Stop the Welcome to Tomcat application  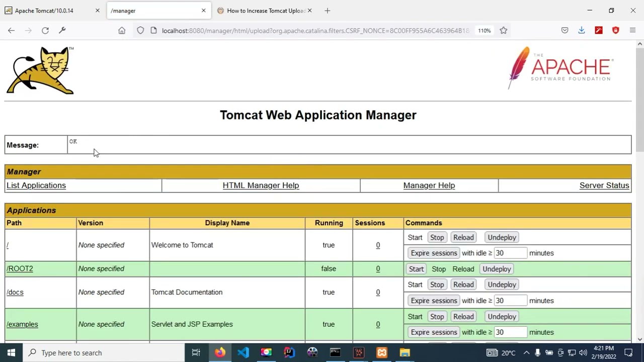437,237
